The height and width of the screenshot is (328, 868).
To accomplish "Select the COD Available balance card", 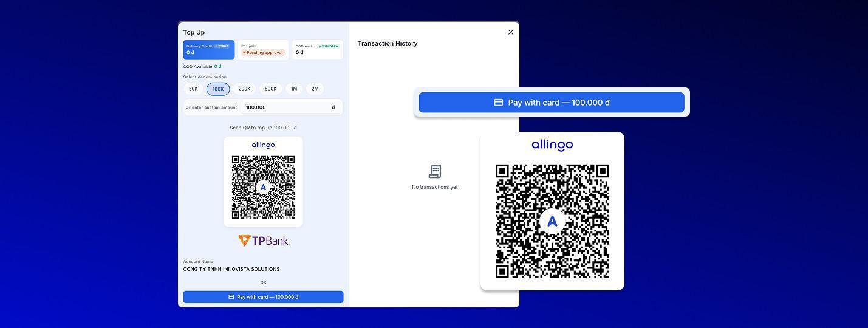I will [317, 50].
